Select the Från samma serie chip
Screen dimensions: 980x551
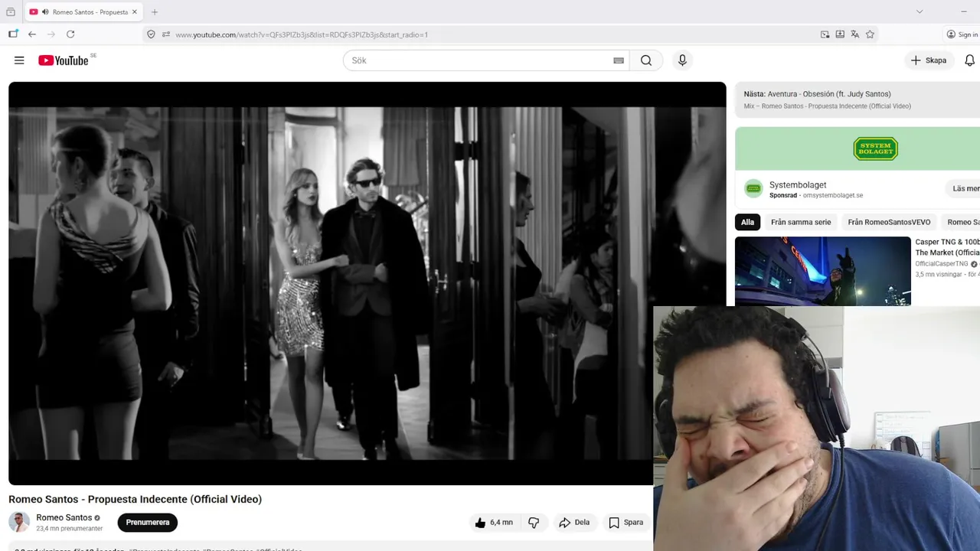click(801, 222)
